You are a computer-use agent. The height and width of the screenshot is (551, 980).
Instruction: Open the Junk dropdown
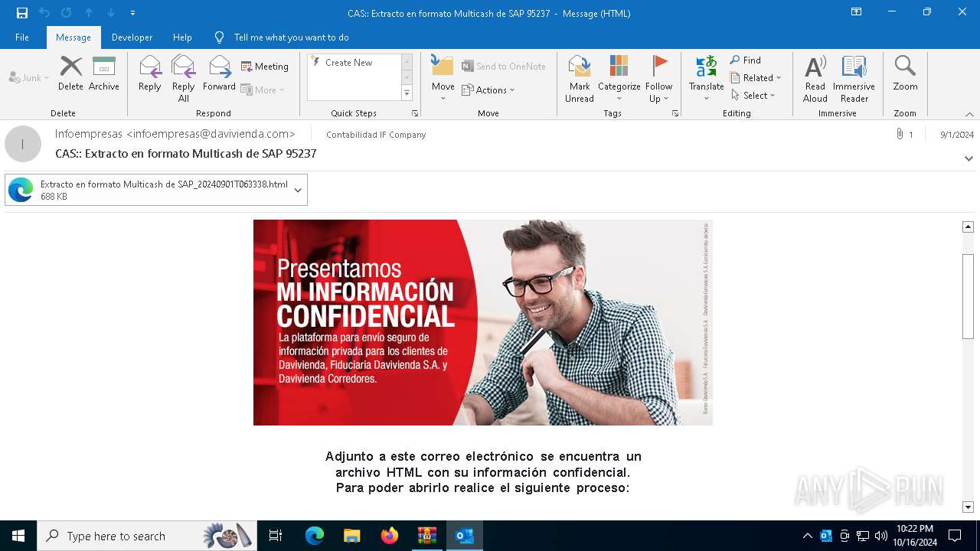29,77
